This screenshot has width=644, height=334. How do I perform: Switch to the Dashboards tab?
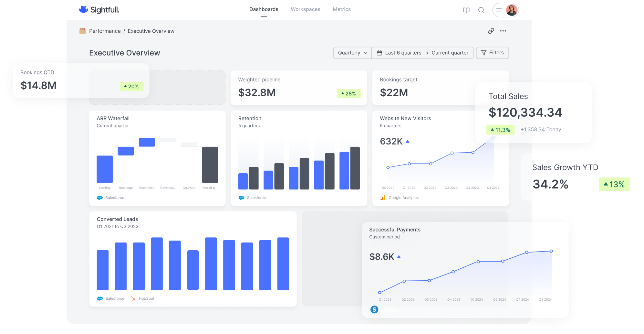264,9
